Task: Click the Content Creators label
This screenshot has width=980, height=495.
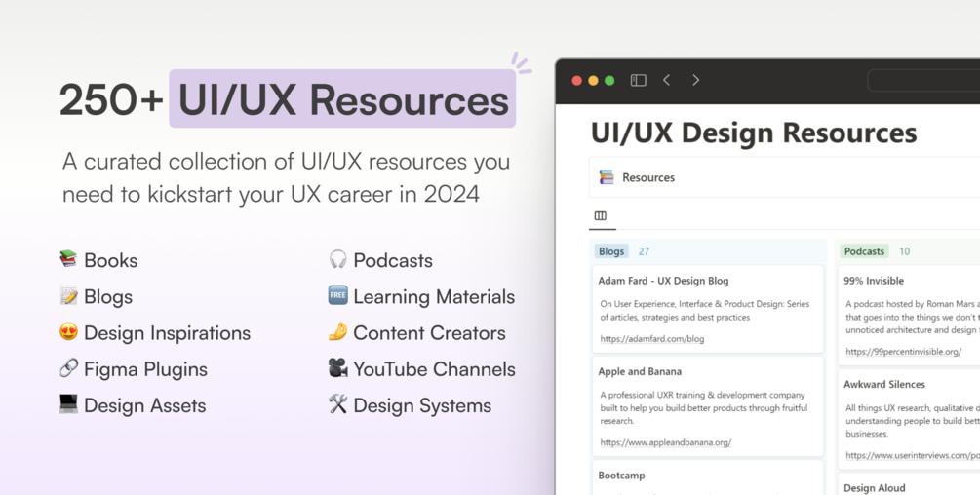Action: [429, 333]
